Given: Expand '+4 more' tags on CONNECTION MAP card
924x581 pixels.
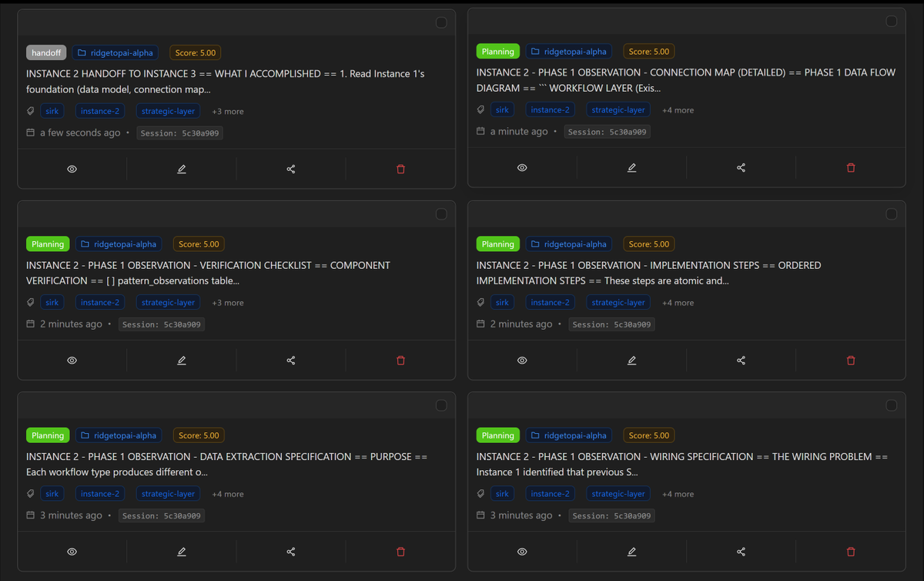Looking at the screenshot, I should click(678, 110).
